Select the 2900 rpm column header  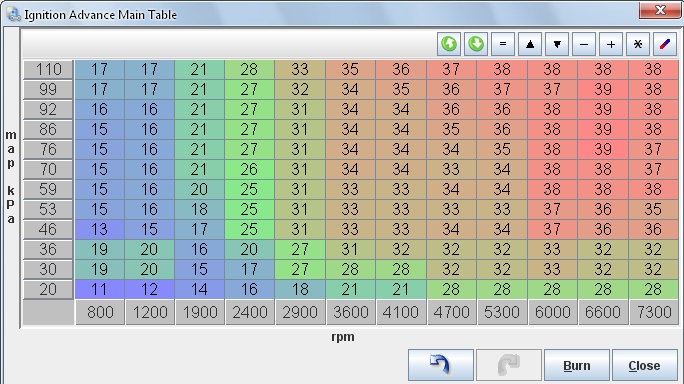coord(300,312)
